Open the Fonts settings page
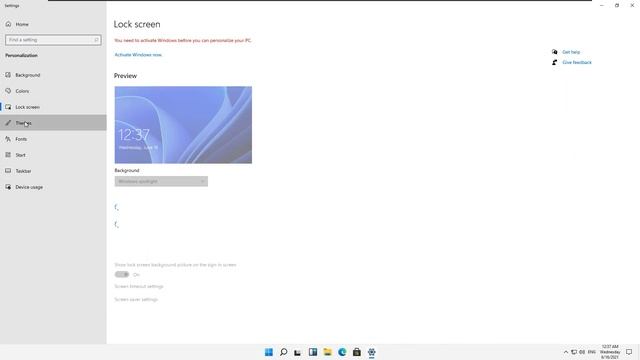Image resolution: width=640 pixels, height=360 pixels. pos(53,139)
